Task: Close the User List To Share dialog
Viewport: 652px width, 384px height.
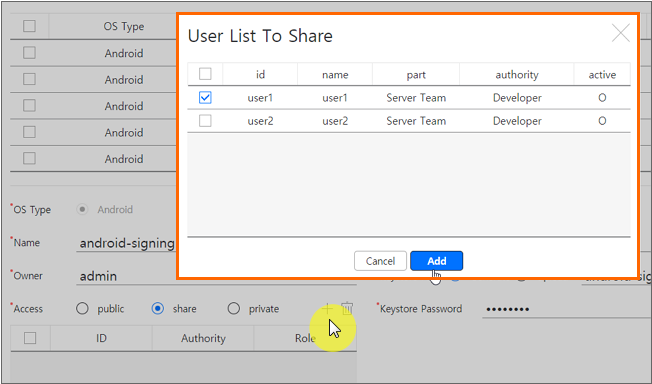Action: point(620,33)
